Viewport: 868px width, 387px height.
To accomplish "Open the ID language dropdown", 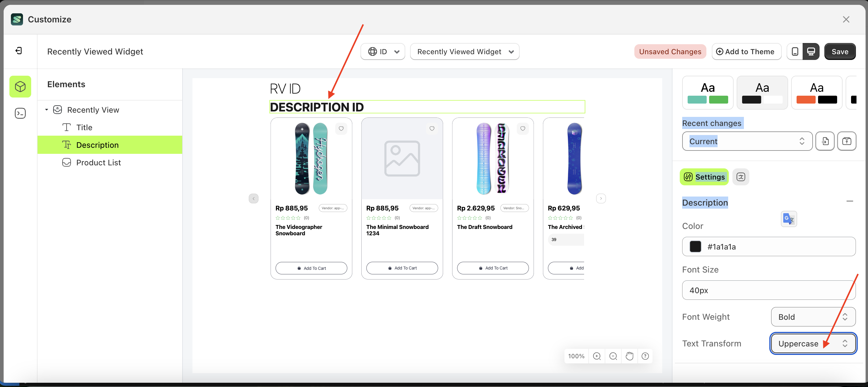I will pyautogui.click(x=383, y=51).
